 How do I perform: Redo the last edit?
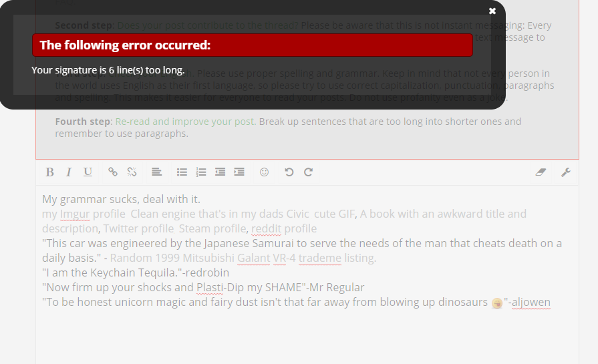click(x=308, y=172)
